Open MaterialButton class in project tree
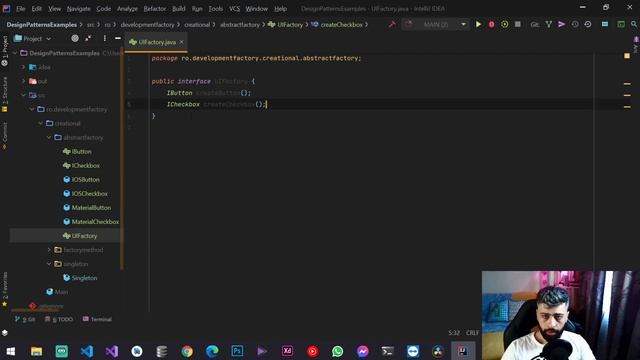 coord(91,208)
